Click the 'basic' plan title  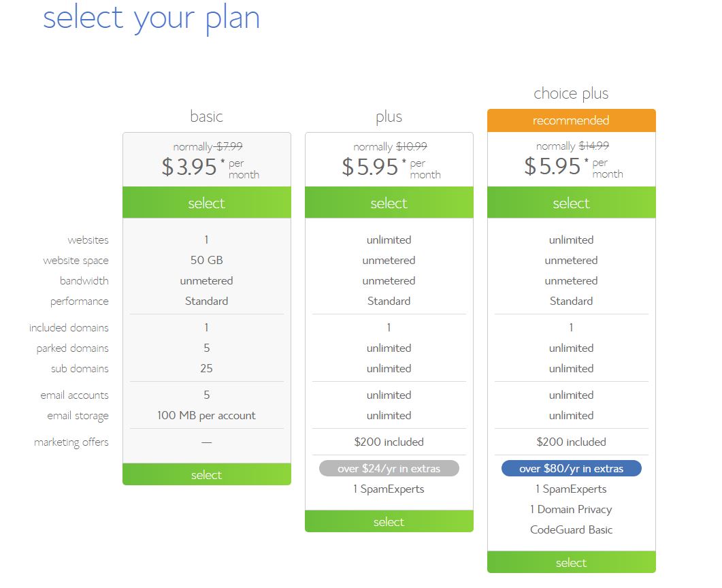(206, 116)
